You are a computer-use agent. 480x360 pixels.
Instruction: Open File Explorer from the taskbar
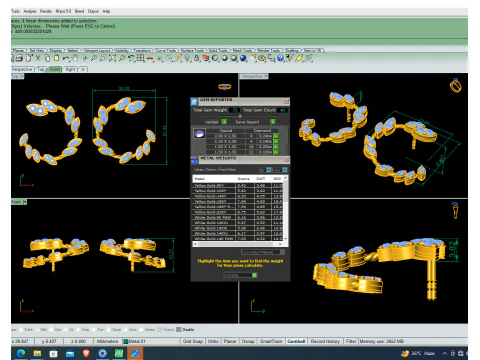click(x=37, y=353)
